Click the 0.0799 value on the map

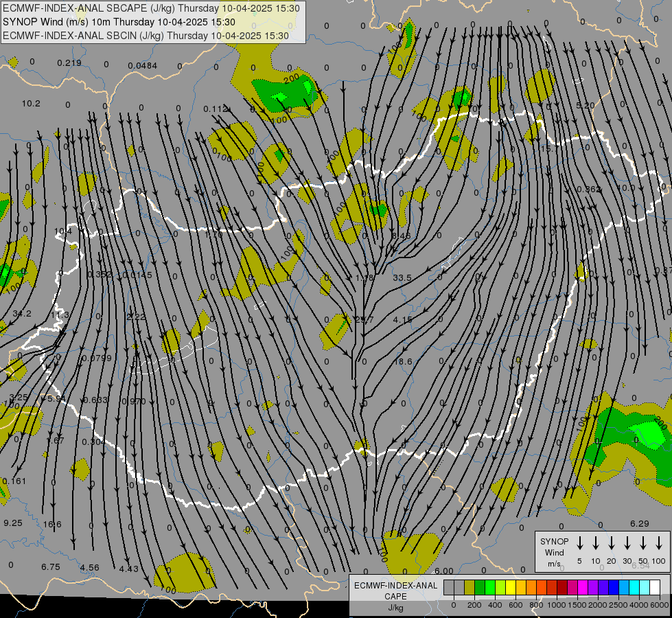pos(96,358)
